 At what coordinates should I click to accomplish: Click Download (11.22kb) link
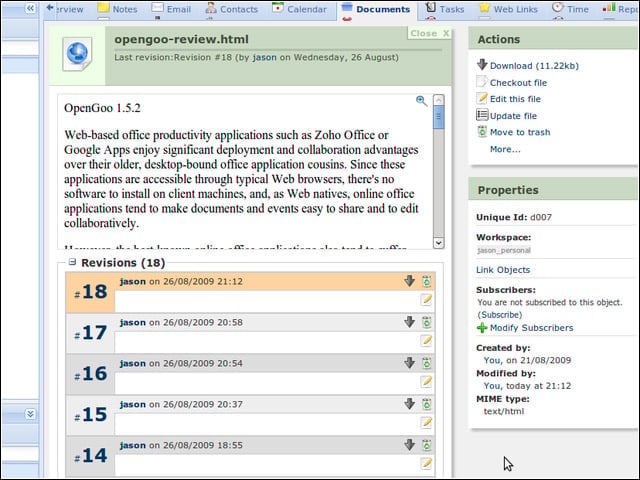tap(534, 66)
